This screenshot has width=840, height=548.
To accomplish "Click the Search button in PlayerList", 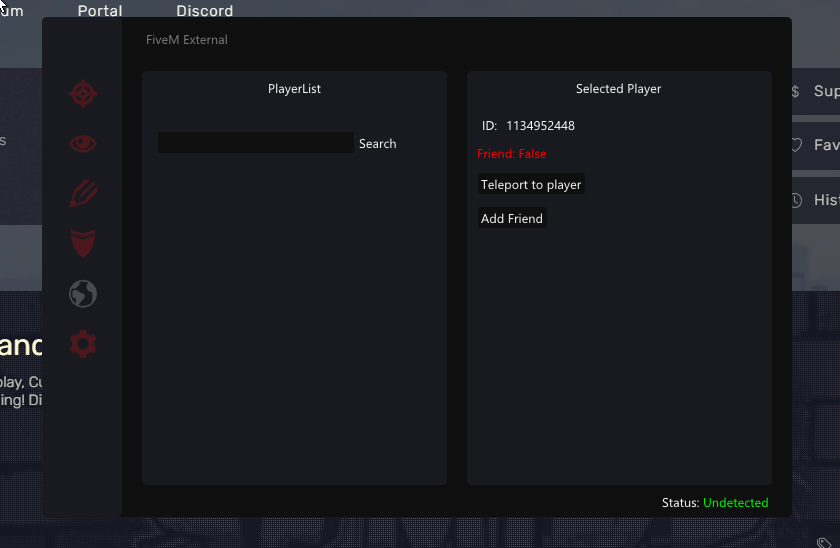I will tap(378, 144).
